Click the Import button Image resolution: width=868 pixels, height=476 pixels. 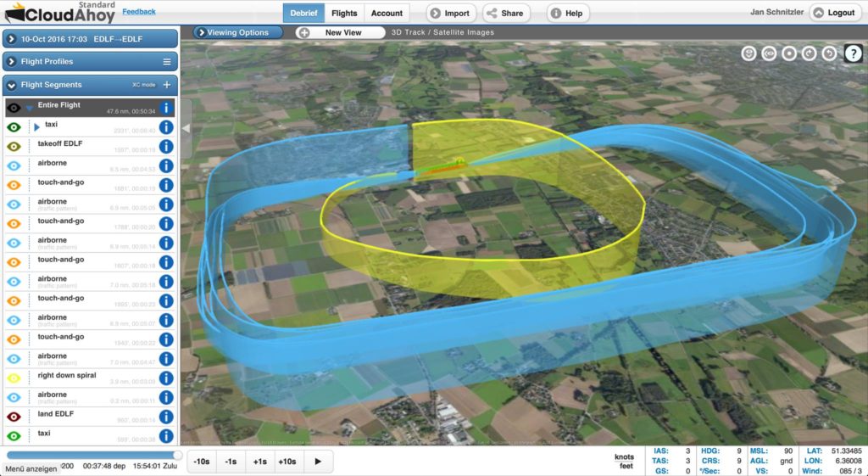450,13
